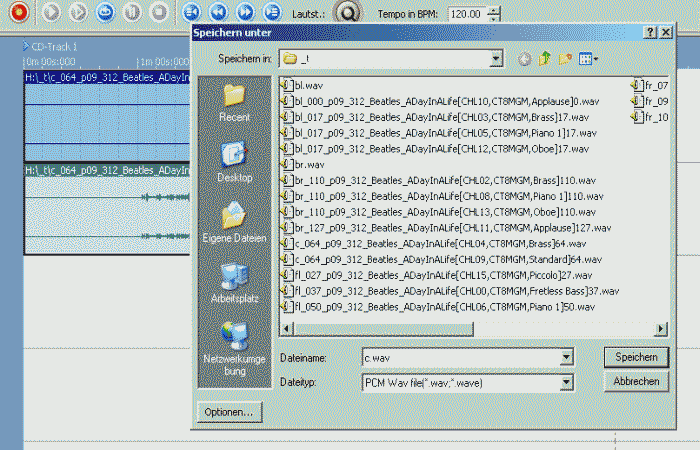
Task: Expand the Dateiname dropdown arrow
Action: coord(567,356)
